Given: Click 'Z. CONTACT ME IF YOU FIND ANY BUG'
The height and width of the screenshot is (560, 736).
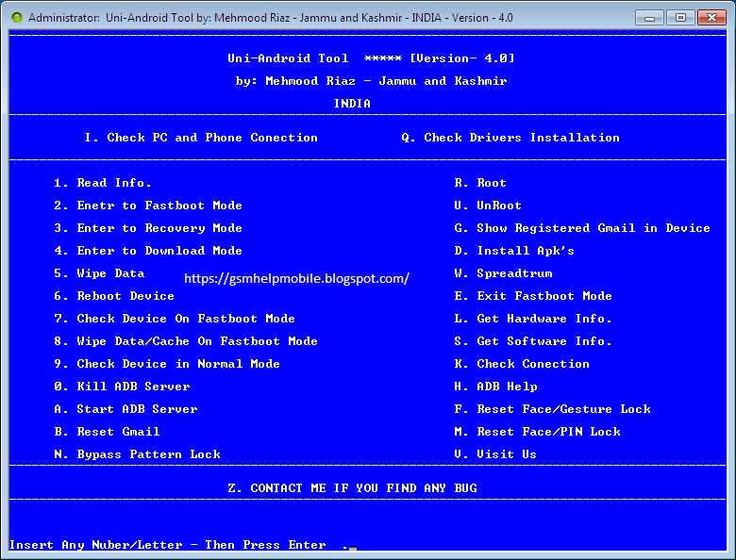Looking at the screenshot, I should tap(352, 488).
